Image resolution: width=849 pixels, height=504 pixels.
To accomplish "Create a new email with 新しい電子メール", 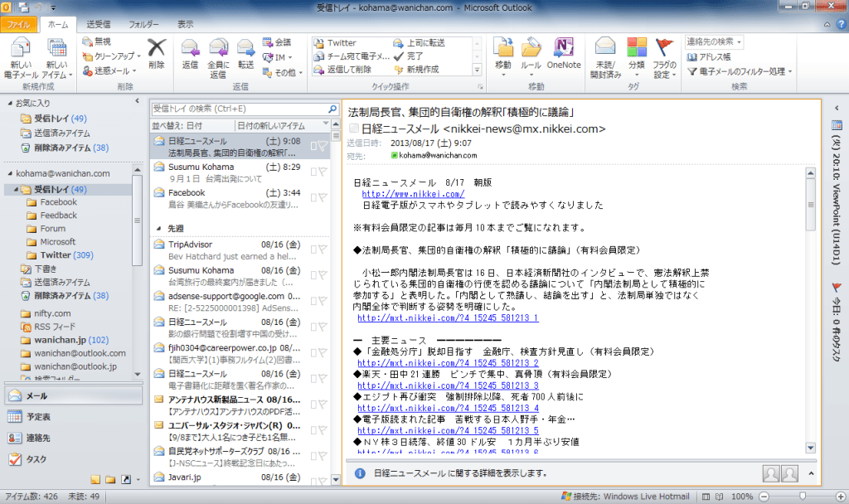I will 21,58.
